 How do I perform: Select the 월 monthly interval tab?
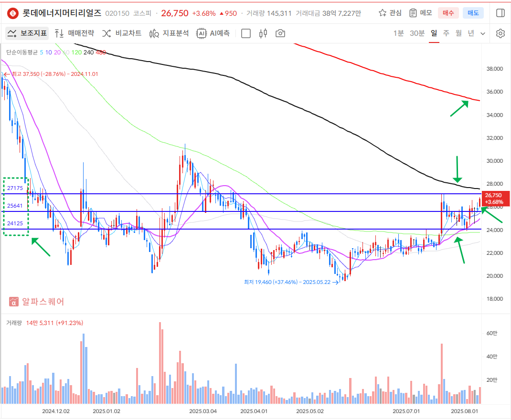(x=458, y=33)
